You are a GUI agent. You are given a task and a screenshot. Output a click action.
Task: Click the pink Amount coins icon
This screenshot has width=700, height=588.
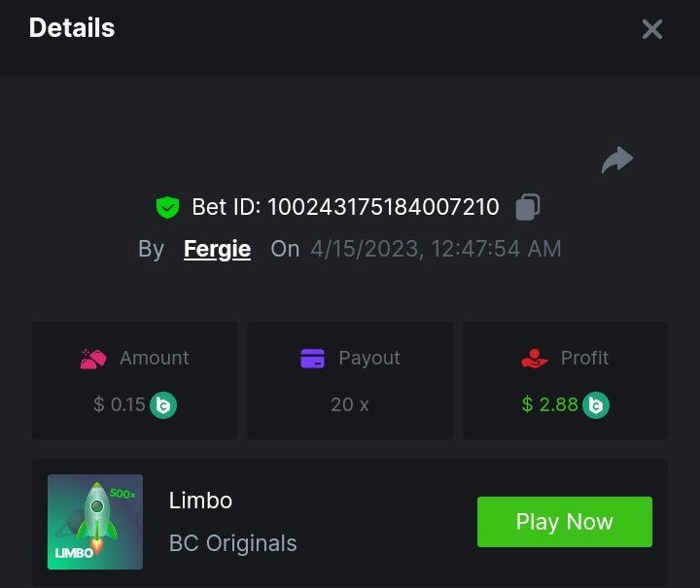tap(93, 359)
